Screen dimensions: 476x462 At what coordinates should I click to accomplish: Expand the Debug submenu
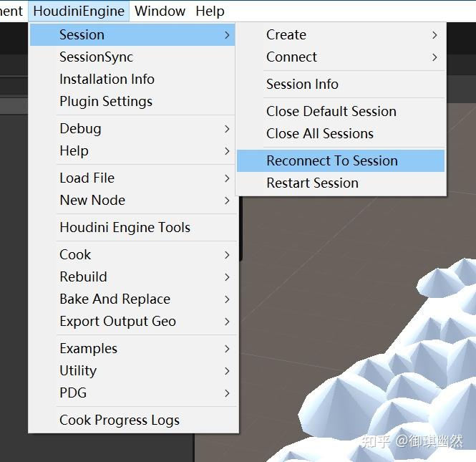80,128
